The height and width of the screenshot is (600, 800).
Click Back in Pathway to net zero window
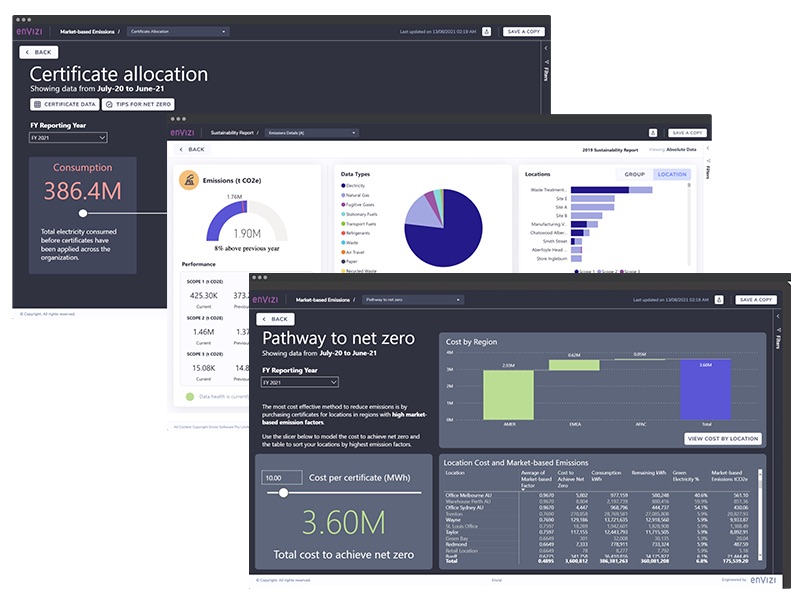[276, 319]
